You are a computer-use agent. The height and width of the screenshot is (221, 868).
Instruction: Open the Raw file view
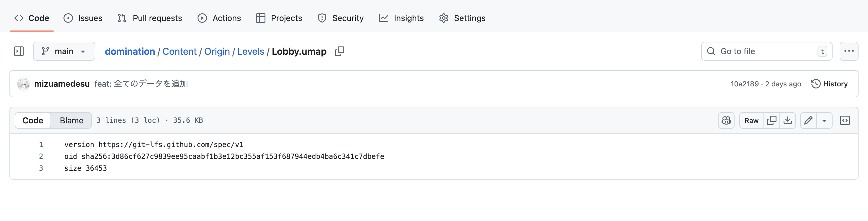click(x=751, y=120)
